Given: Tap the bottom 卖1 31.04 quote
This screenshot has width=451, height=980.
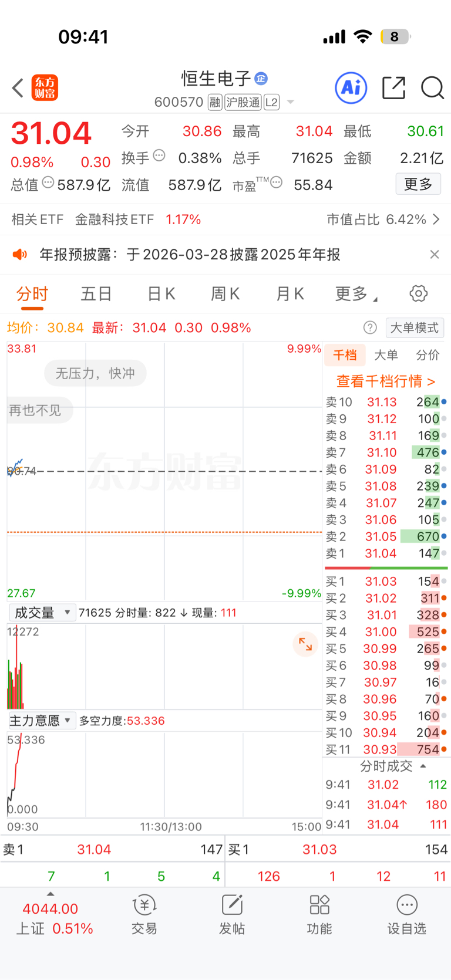Looking at the screenshot, I should tap(113, 849).
